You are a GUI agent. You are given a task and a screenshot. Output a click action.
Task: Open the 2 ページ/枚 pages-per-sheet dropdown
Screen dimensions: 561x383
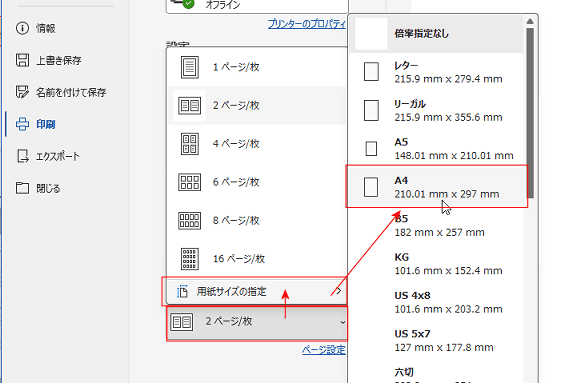257,323
